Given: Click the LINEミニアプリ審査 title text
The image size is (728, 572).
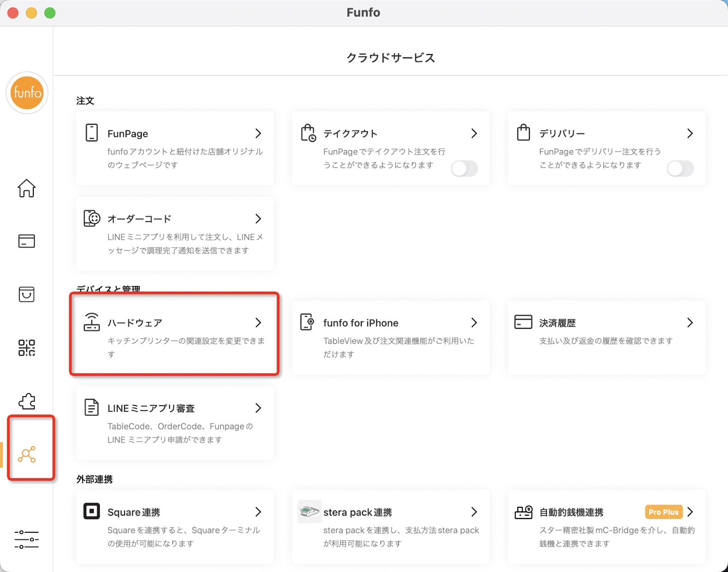Looking at the screenshot, I should [151, 408].
